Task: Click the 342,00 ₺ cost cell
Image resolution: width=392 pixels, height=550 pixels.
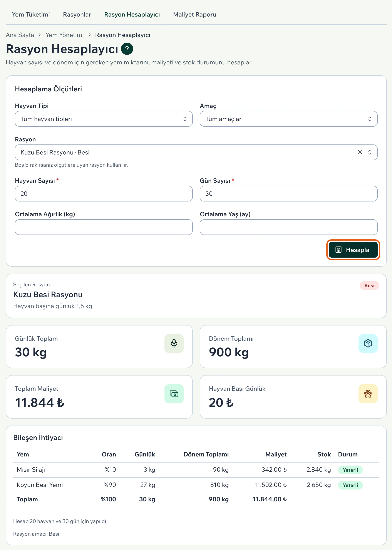Action: [274, 470]
